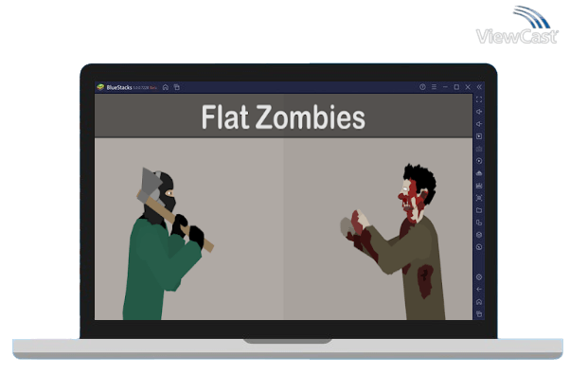Click the rotate screen icon in sidebar
The image size is (570, 392).
point(479,223)
